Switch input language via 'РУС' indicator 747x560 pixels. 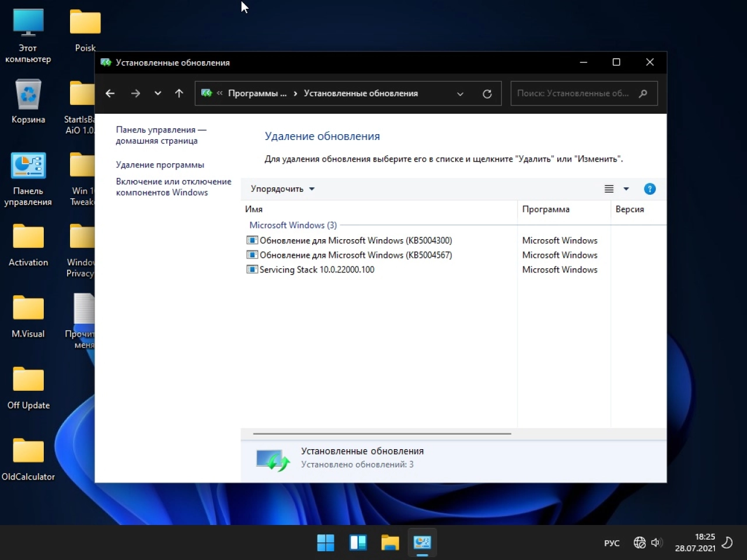point(612,543)
